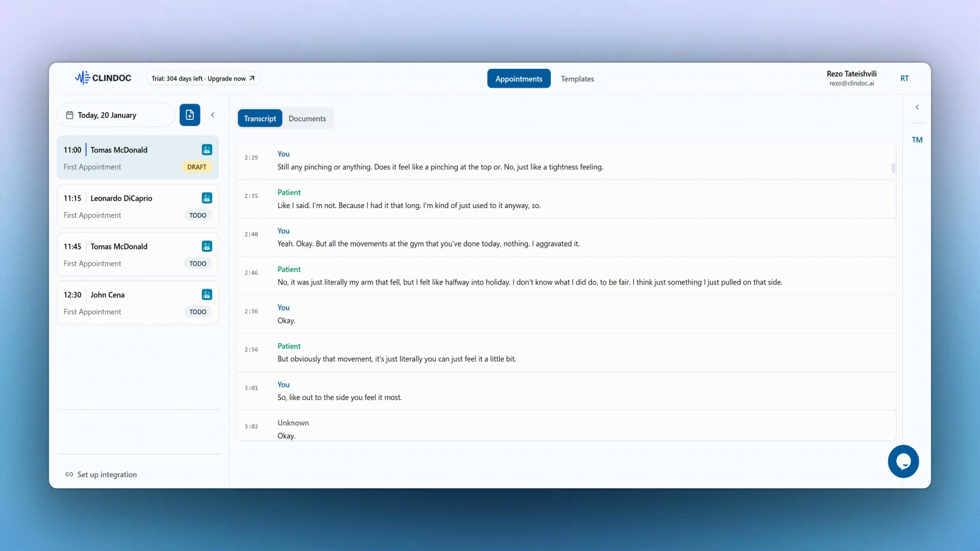Click the TM patient initials badge
This screenshot has height=551, width=980.
(917, 140)
